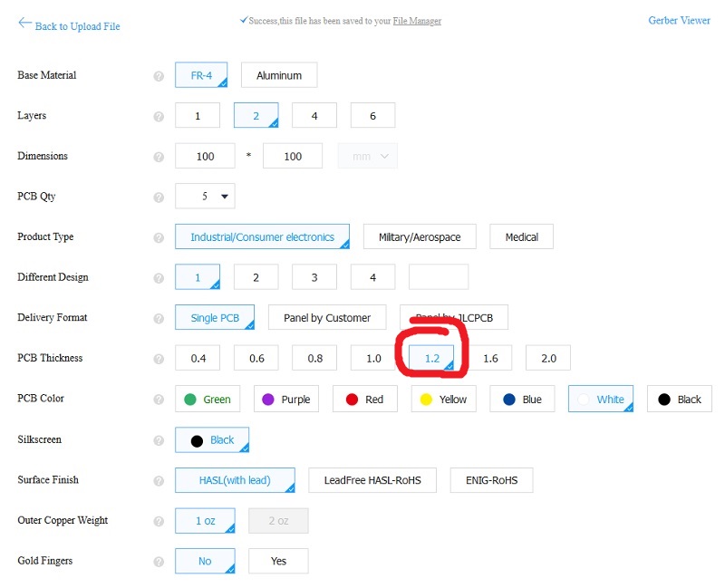The width and height of the screenshot is (725, 588).
Task: Select Industrial/Consumer electronics product type
Action: pyautogui.click(x=262, y=236)
